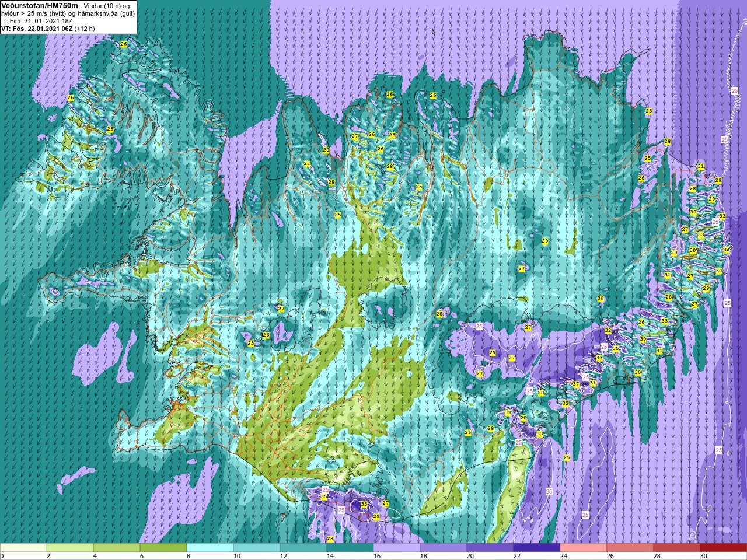Screen dimensions: 747x560
Task: Click the light lavender 16–18 m/s legend swatch
Action: 397,548
